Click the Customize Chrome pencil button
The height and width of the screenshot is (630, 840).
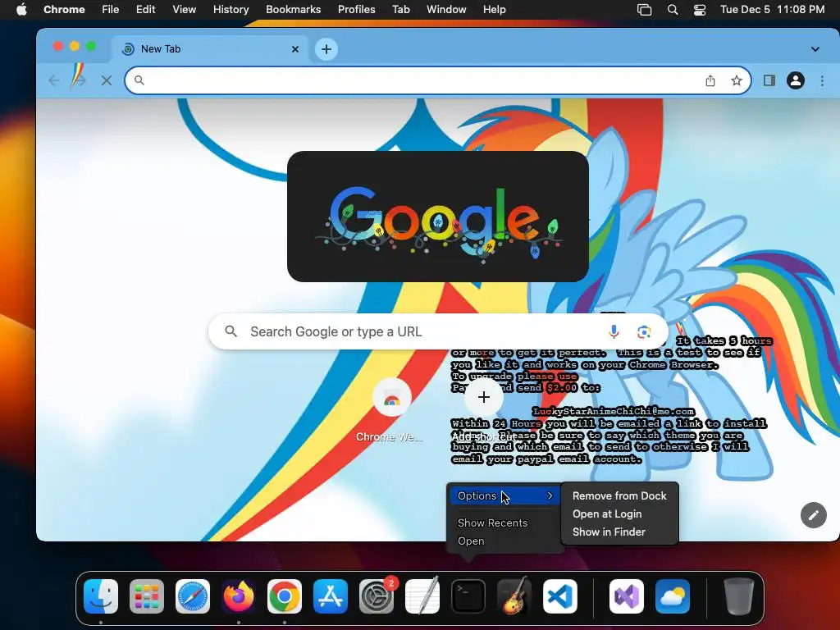[x=813, y=515]
